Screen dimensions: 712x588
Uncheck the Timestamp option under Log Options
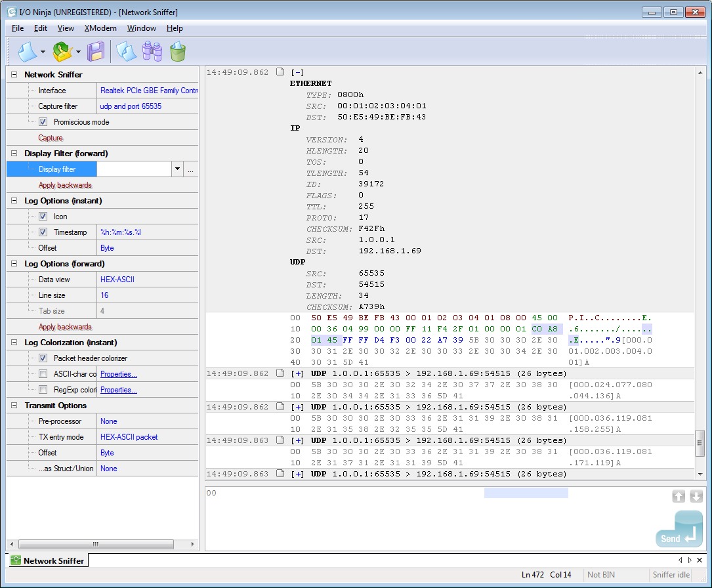click(x=43, y=232)
